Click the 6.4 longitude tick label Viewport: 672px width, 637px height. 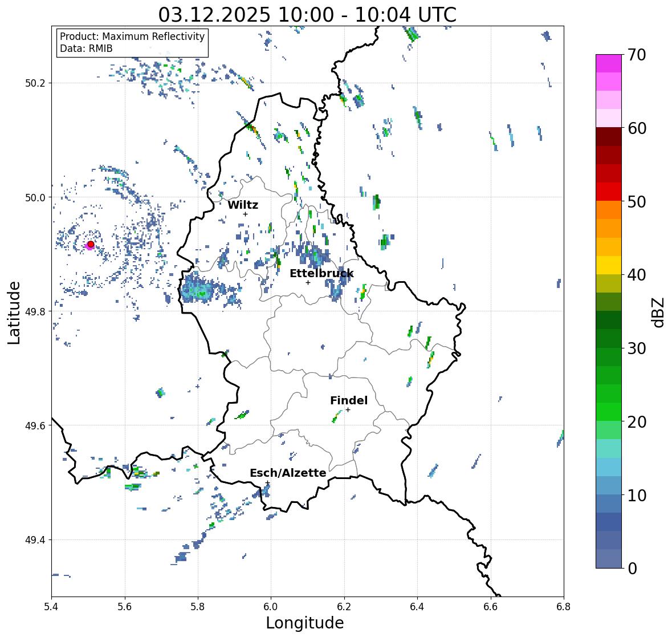click(x=417, y=606)
